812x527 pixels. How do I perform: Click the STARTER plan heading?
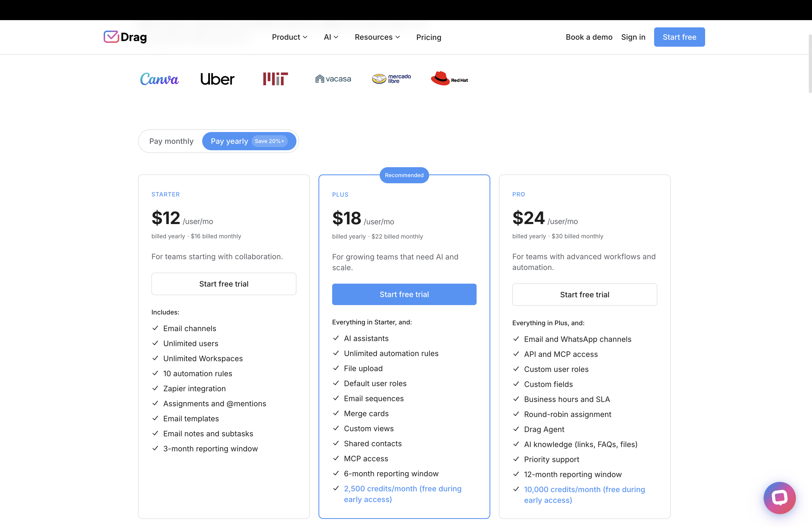(165, 194)
